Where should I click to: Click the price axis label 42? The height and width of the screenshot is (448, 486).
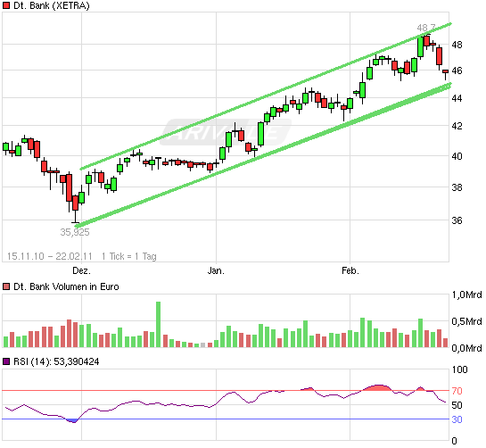click(x=457, y=126)
